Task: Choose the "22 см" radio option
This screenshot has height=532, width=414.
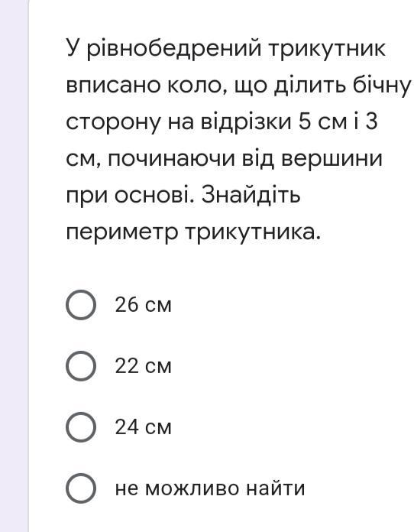Action: (x=81, y=365)
